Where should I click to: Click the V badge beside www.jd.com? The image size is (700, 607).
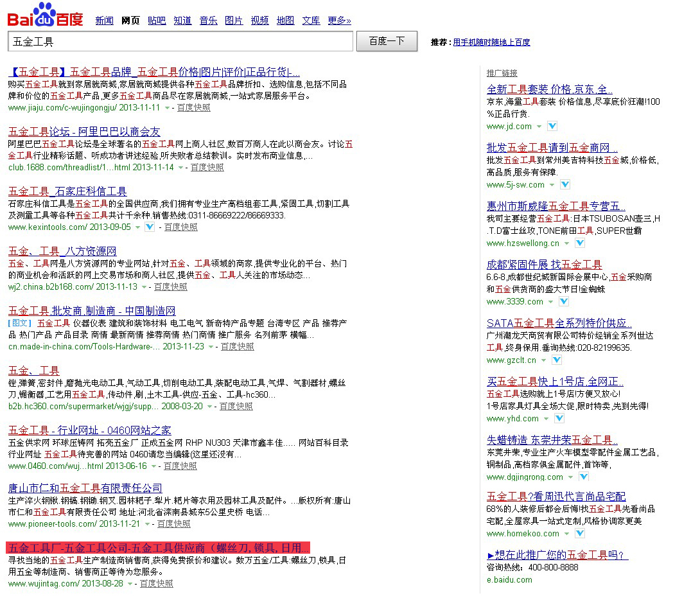[552, 127]
